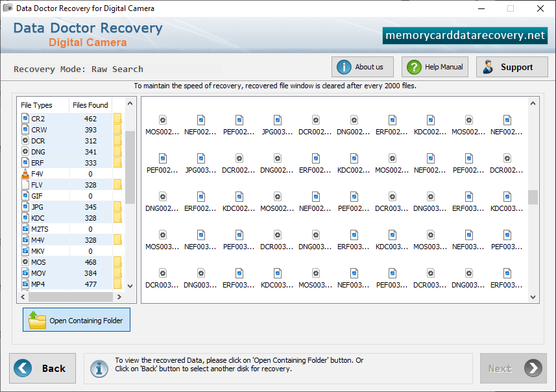Viewport: 556px width, 392px height.
Task: Select the MKV row label
Action: point(38,251)
